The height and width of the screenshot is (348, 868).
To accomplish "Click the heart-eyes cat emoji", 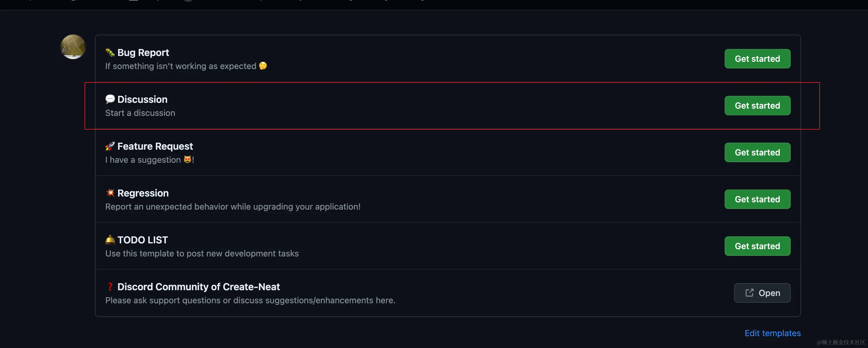I will click(x=187, y=159).
